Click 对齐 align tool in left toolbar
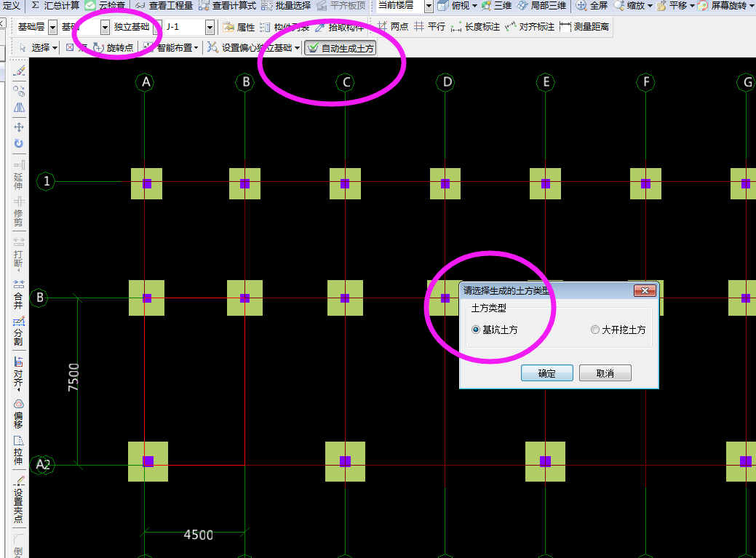 click(18, 373)
